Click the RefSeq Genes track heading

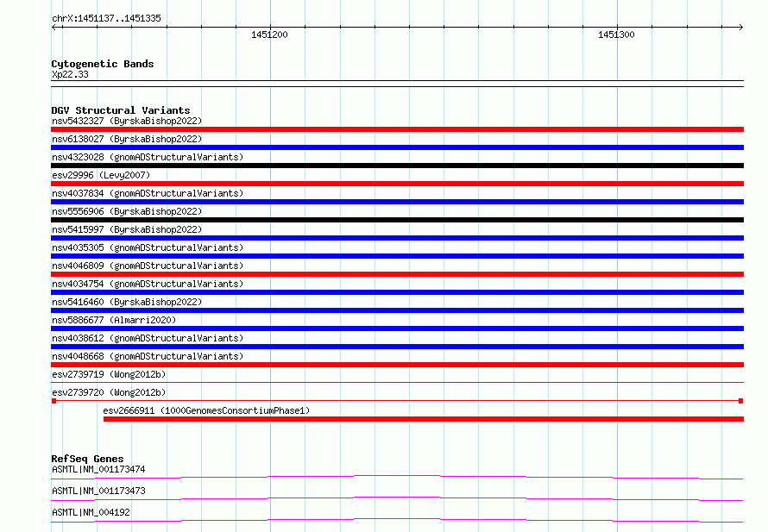[x=87, y=459]
